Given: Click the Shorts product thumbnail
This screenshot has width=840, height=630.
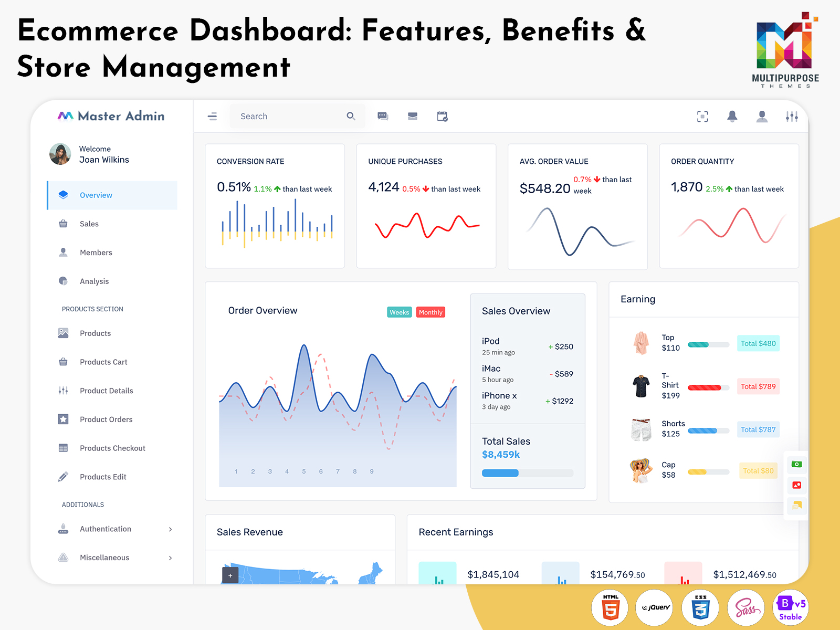Looking at the screenshot, I should click(641, 429).
